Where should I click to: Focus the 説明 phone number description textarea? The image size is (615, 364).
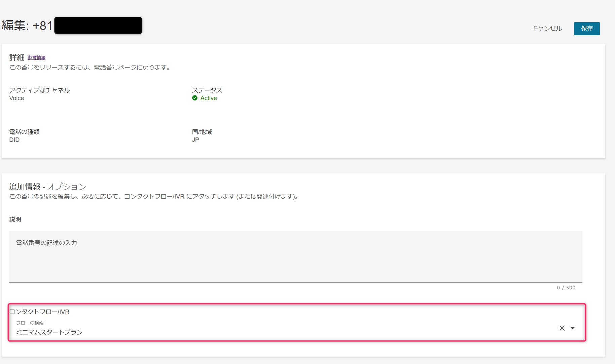point(295,256)
